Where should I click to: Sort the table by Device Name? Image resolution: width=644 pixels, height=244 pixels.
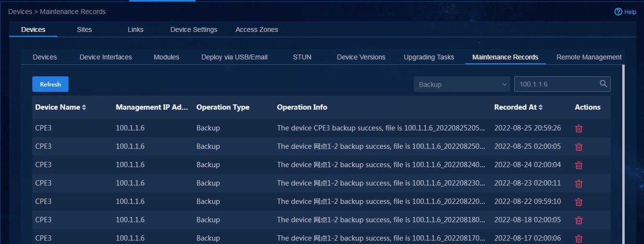(x=84, y=107)
